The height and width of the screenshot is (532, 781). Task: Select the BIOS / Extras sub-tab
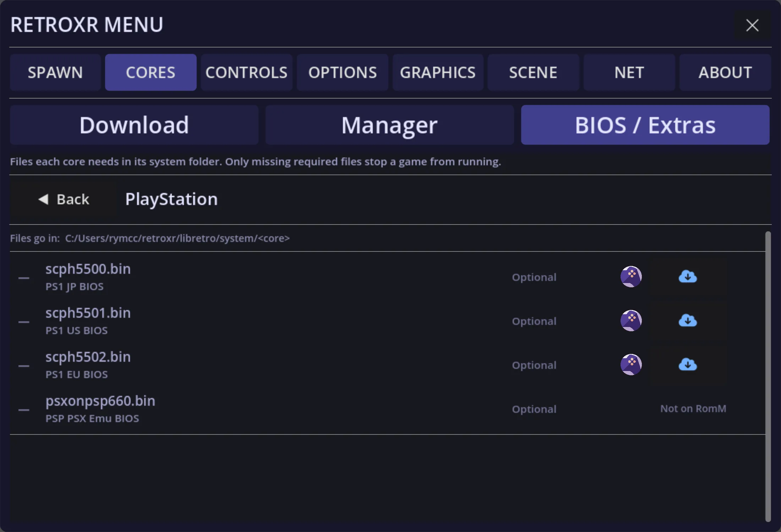tap(645, 125)
